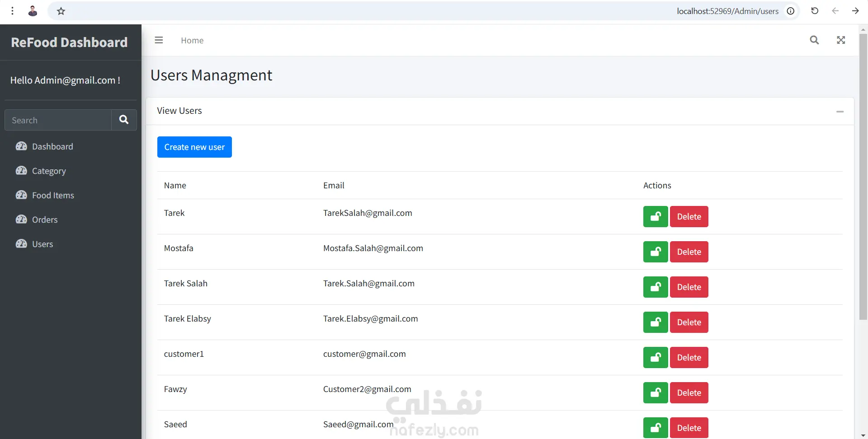This screenshot has width=868, height=439.
Task: Click the Customer2@gmail.com email cell
Action: click(x=367, y=389)
